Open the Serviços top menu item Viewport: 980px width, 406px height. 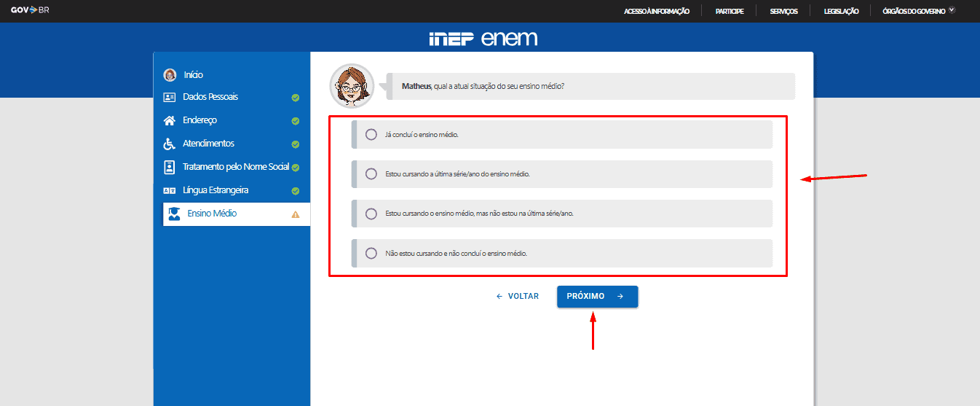[783, 11]
